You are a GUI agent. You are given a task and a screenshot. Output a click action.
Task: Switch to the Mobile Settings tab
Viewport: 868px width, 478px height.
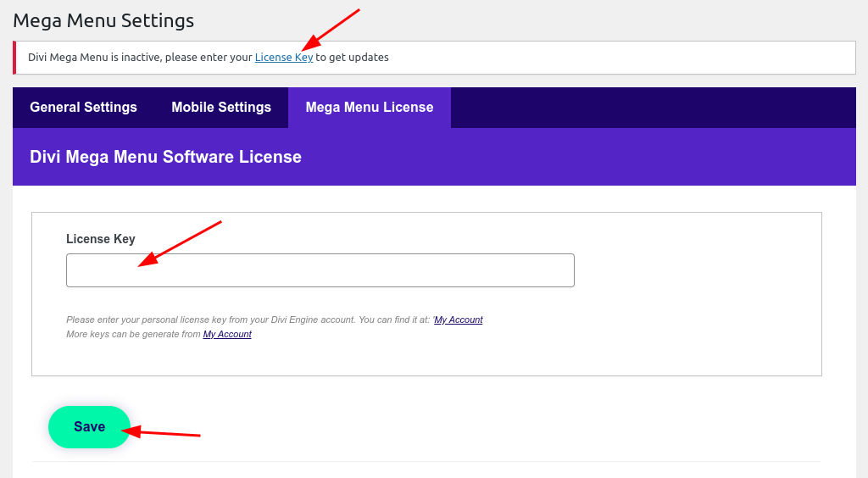point(221,108)
